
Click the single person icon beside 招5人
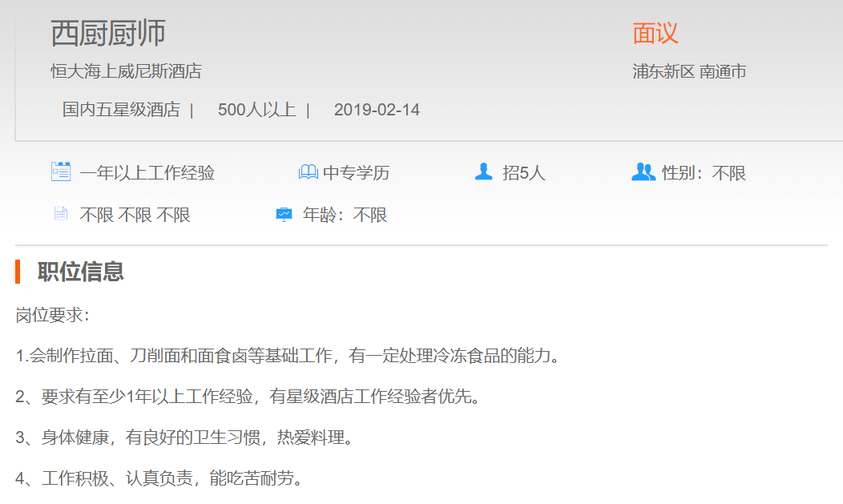pos(483,171)
